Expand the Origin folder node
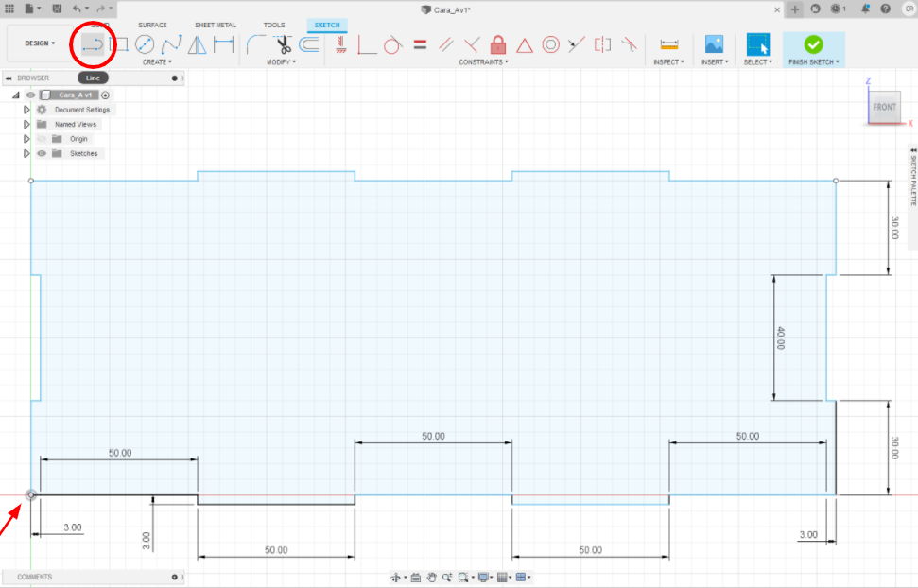 (x=26, y=139)
